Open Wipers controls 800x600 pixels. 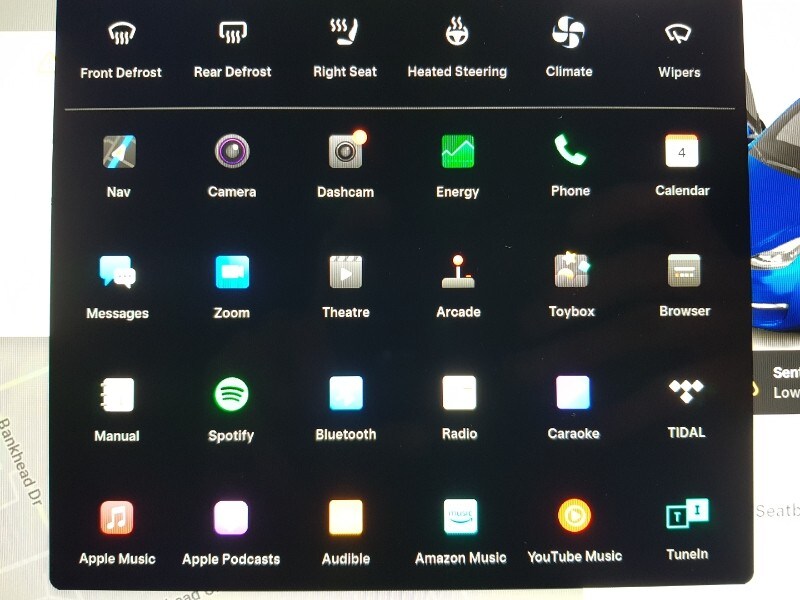679,35
